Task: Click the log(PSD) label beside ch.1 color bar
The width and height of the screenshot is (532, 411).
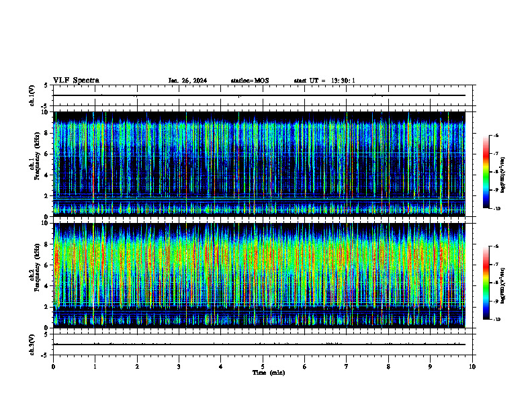Action: point(503,175)
